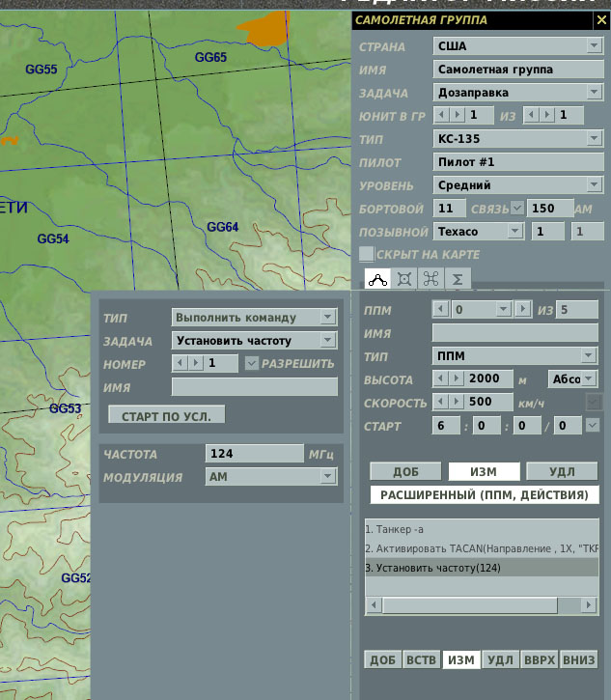Click the bottom ИЗМ edit action button
Viewport: 611px width, 700px height.
(461, 659)
